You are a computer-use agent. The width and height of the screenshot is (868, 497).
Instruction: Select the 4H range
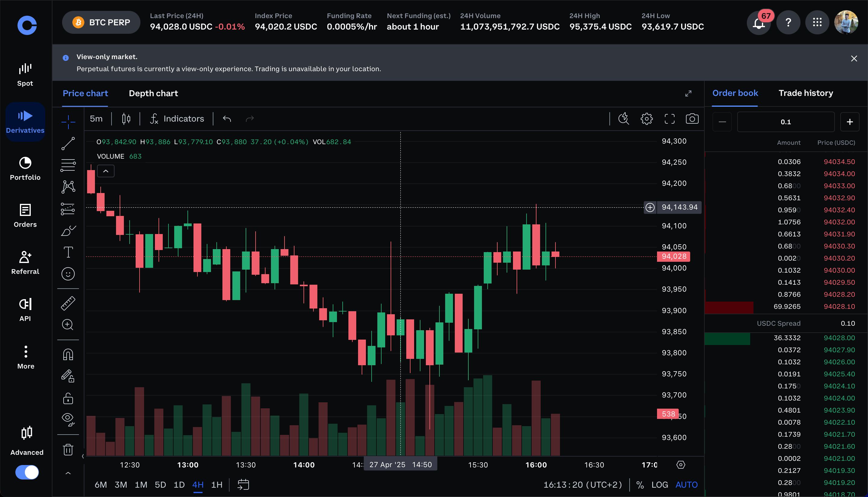coord(198,485)
